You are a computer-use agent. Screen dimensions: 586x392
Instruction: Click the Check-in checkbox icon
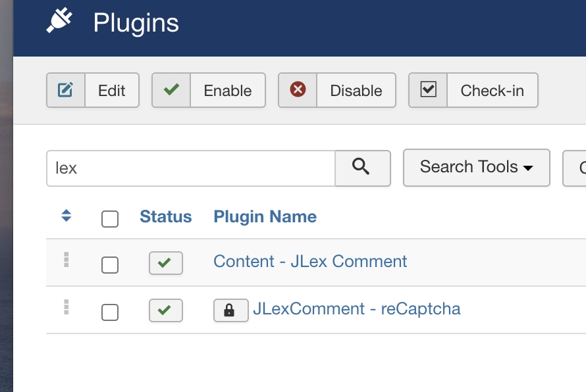pos(428,90)
